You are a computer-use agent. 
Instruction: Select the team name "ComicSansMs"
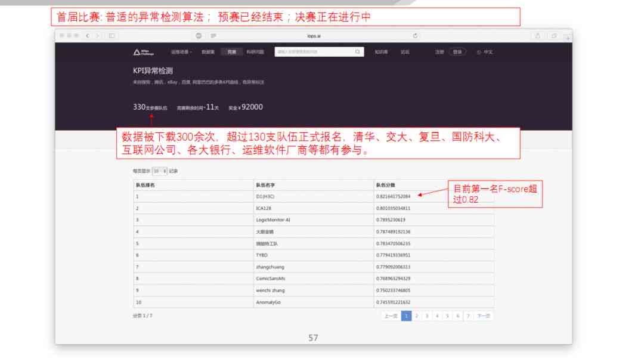pos(270,279)
